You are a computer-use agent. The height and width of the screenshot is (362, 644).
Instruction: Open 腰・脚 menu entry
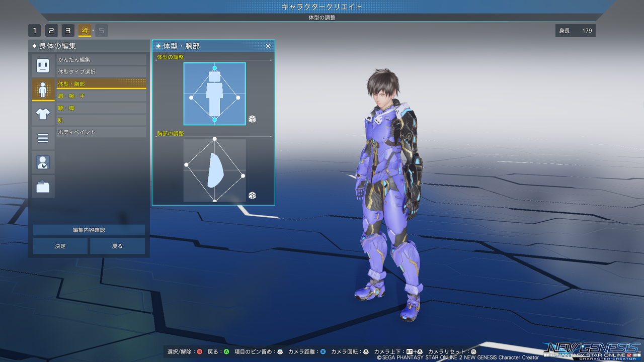point(101,108)
